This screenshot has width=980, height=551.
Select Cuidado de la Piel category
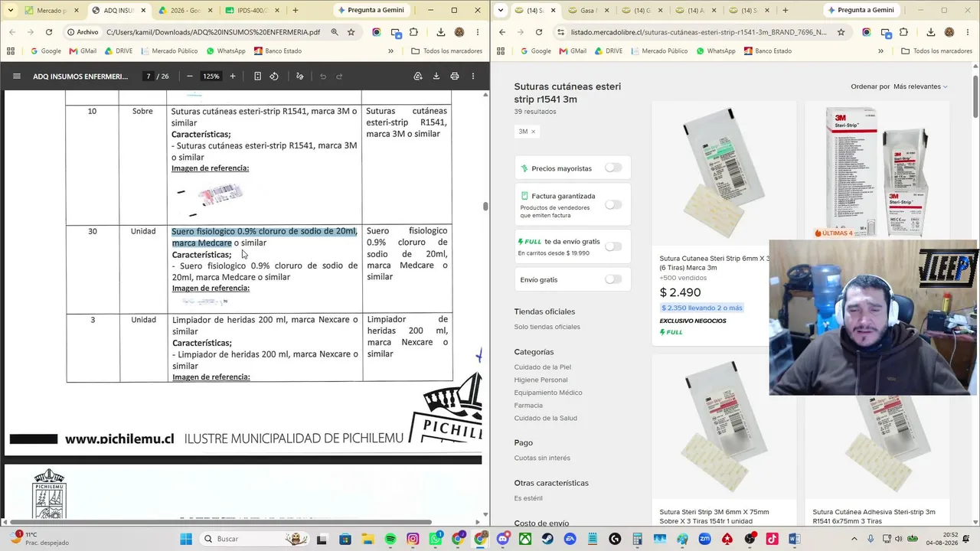(543, 367)
